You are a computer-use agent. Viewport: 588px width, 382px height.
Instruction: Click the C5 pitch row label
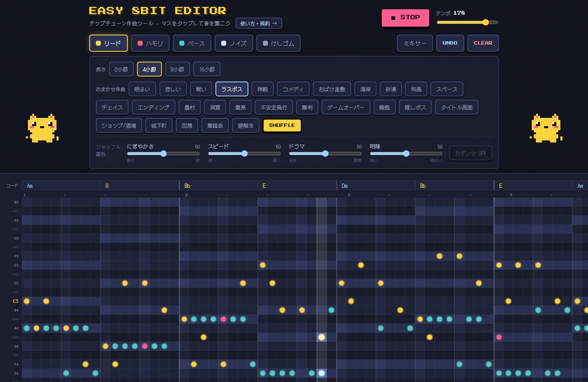[x=16, y=301]
